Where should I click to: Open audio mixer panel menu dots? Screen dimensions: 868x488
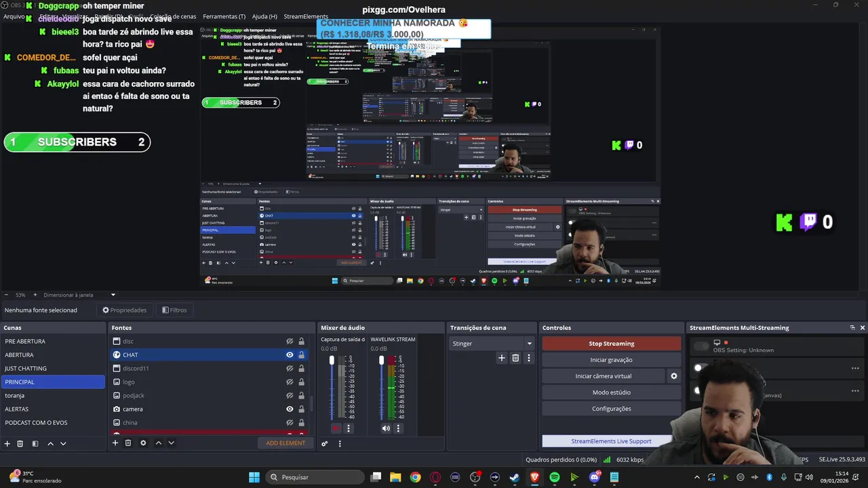point(340,443)
